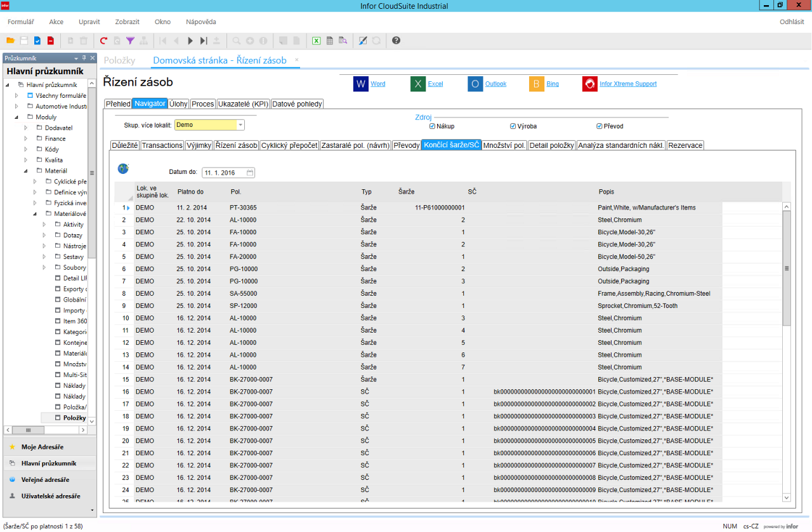Uncheck the Výroba checkbox

pos(513,126)
